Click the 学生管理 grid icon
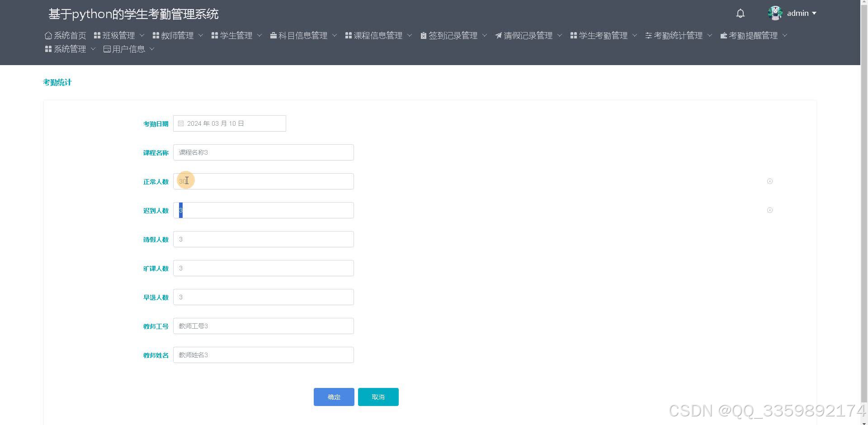Viewport: 868px width, 425px height. (215, 35)
